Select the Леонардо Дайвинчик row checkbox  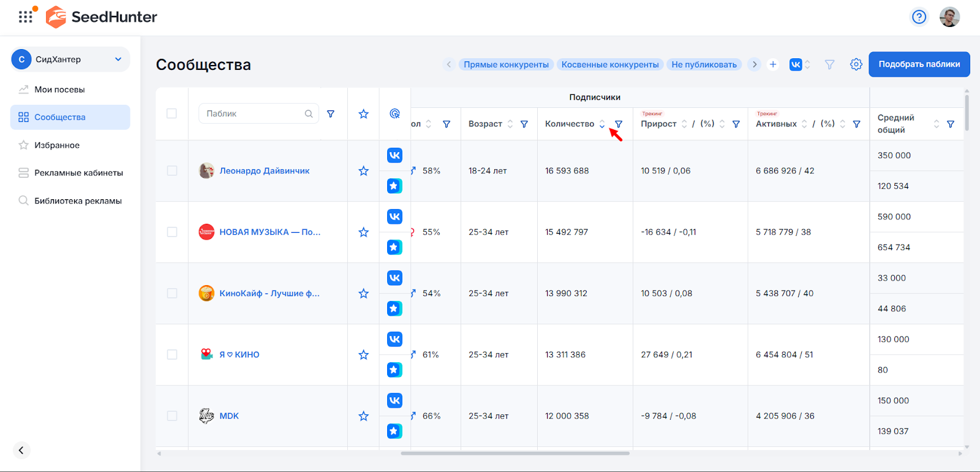click(172, 171)
